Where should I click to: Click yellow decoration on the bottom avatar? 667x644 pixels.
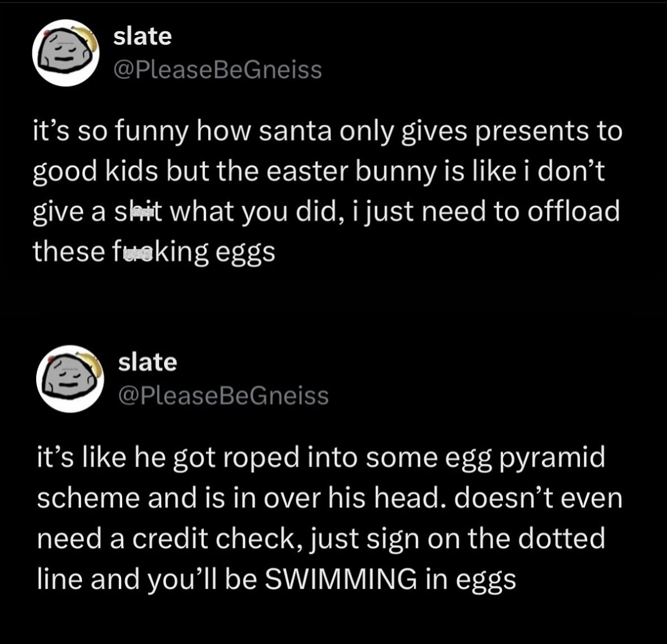point(91,357)
